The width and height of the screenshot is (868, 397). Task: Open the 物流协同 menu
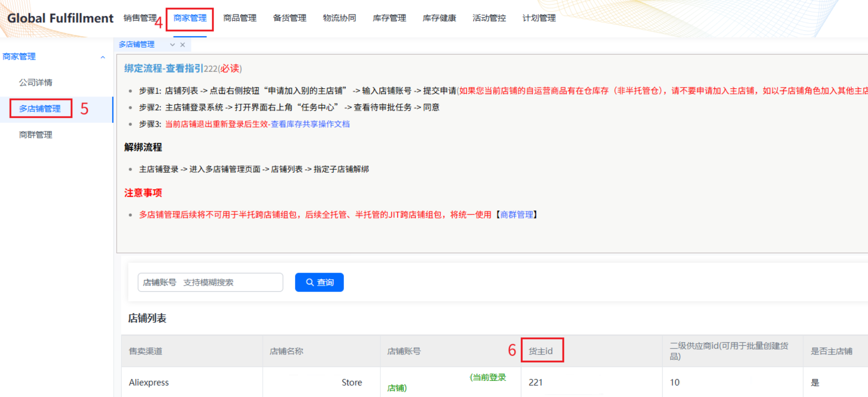point(340,18)
